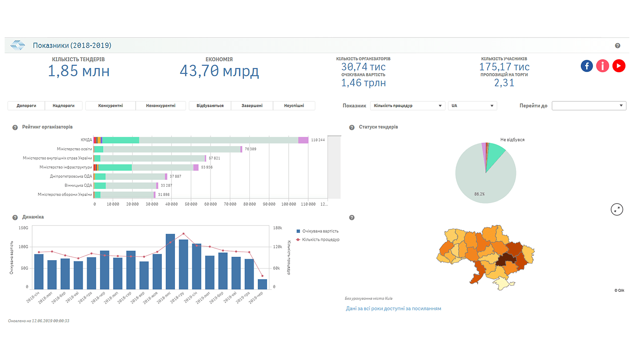Click the red info icon
Screen dimensions: 634x364
(602, 66)
